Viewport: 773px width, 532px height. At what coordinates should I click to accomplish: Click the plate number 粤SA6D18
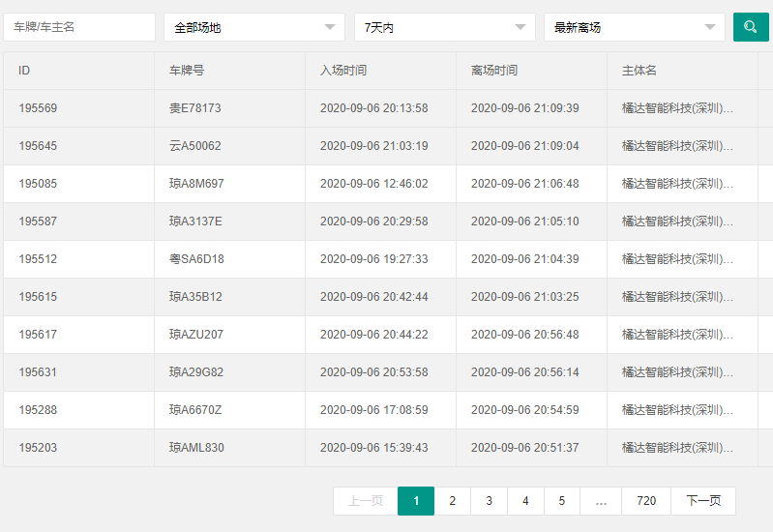coord(196,259)
